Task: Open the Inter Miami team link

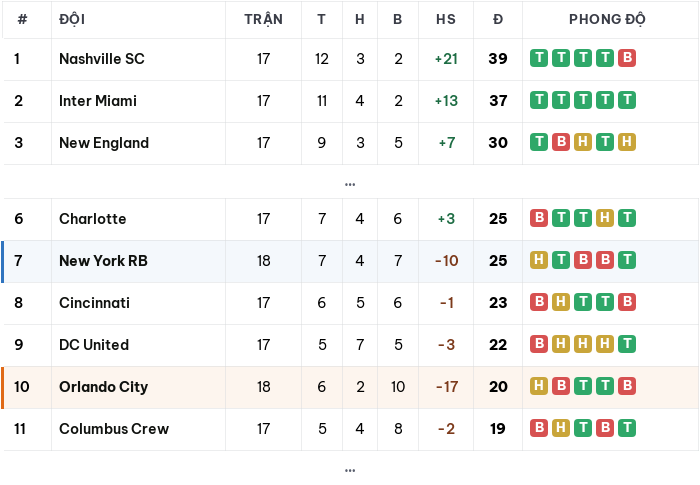Action: tap(98, 100)
